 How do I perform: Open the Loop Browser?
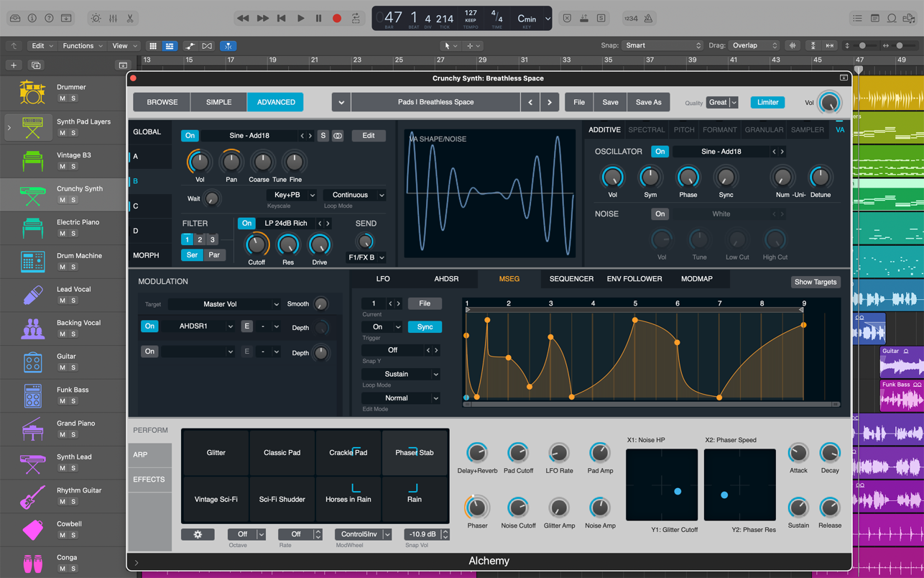[892, 18]
